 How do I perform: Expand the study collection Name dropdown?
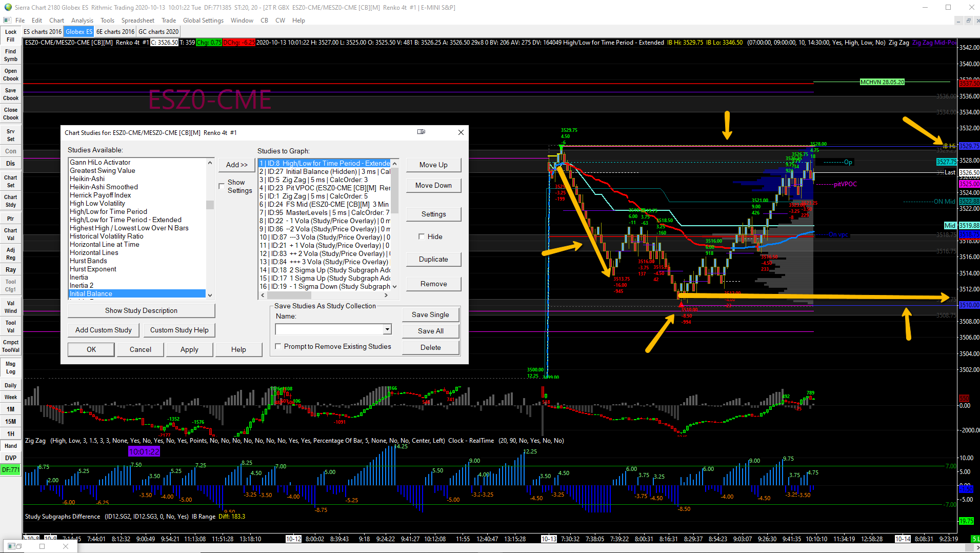(388, 329)
